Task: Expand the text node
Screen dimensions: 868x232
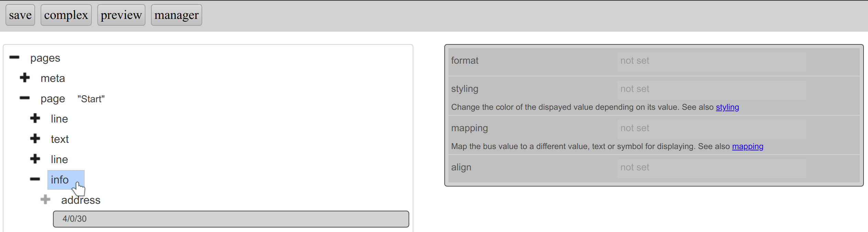Action: 35,139
